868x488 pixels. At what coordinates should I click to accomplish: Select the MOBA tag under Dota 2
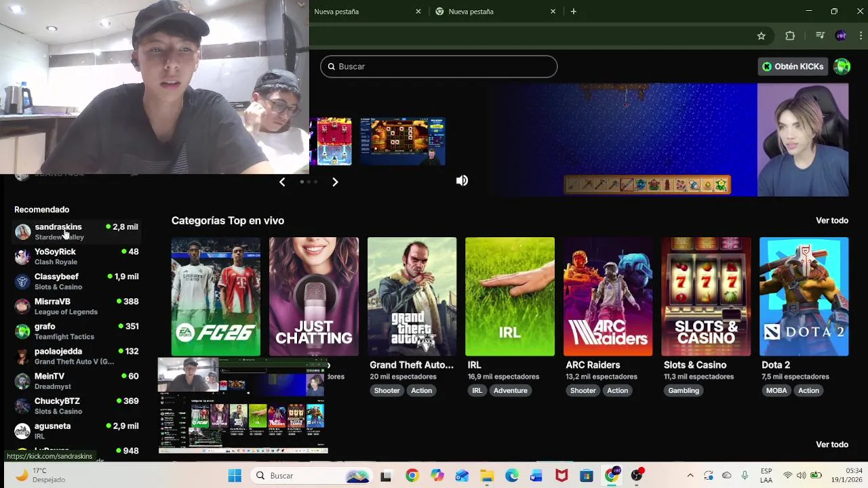pos(776,390)
